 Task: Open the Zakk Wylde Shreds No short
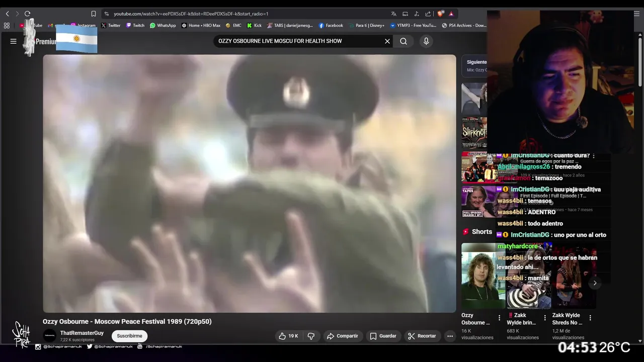tap(574, 276)
